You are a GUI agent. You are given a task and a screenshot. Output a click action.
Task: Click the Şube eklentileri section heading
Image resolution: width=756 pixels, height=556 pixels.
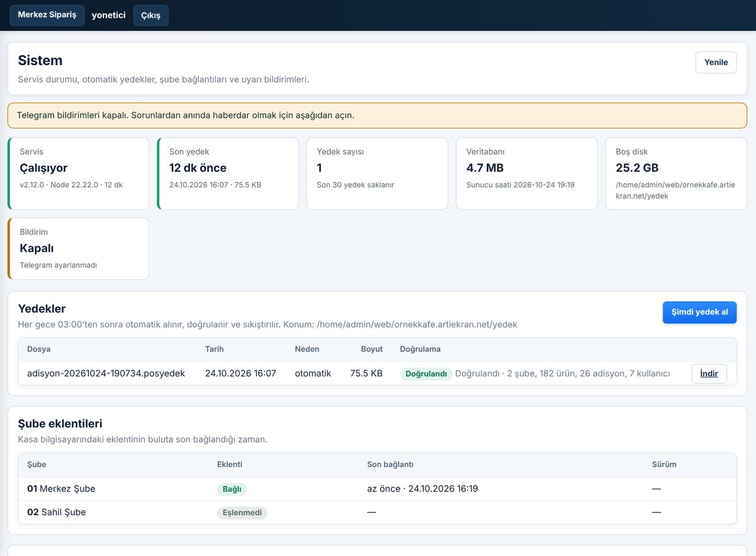60,424
